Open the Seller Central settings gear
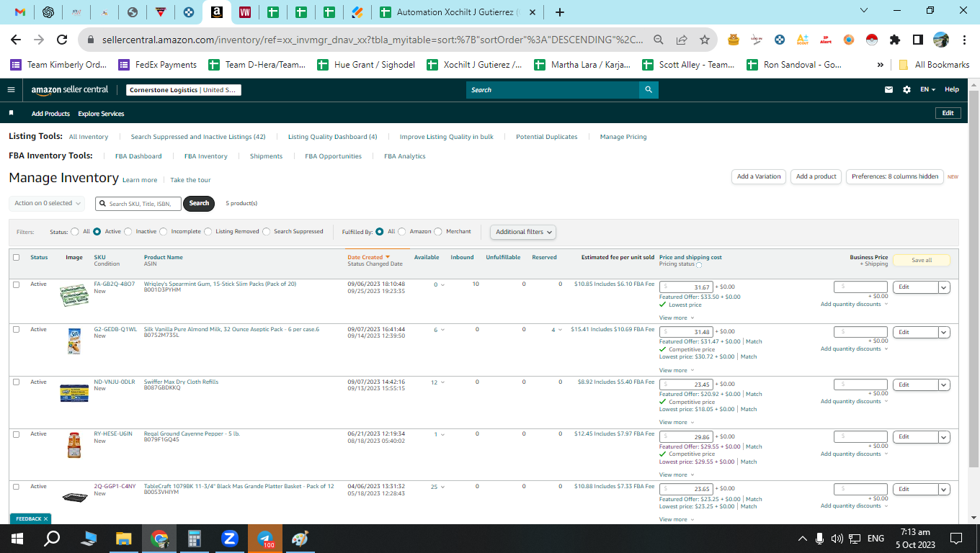Screen dimensions: 980x553 point(906,90)
